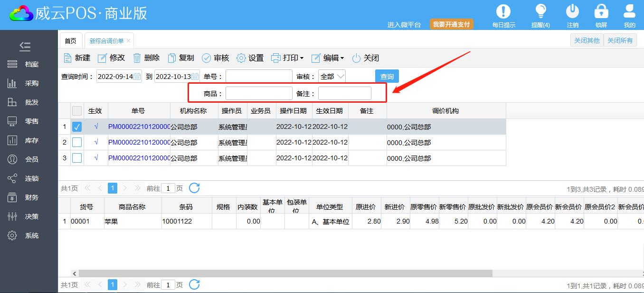Click the 新建 new document toolbar icon
The width and height of the screenshot is (644, 293).
67,58
